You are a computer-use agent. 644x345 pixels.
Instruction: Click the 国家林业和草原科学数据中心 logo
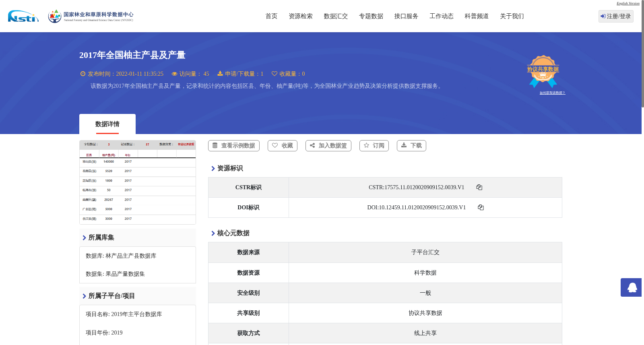[x=91, y=16]
